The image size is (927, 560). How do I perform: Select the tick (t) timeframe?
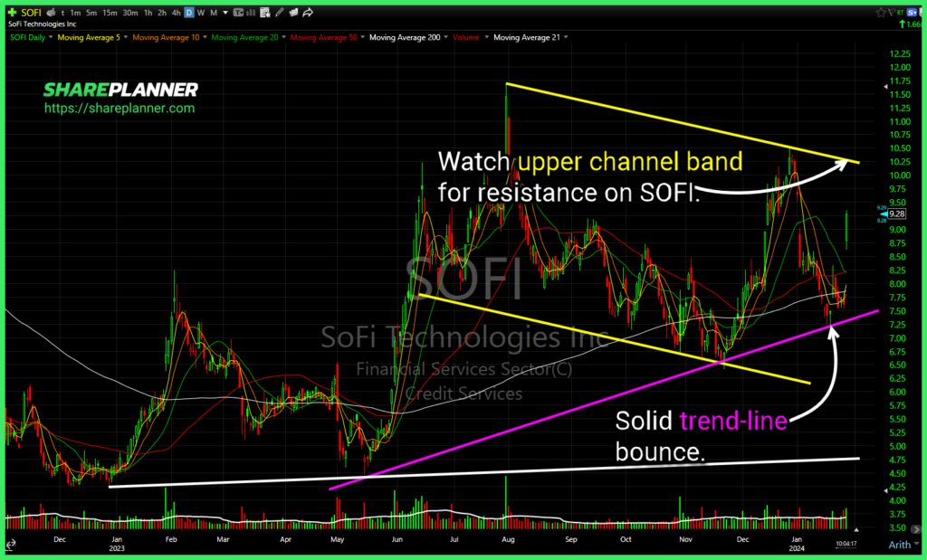coord(62,13)
